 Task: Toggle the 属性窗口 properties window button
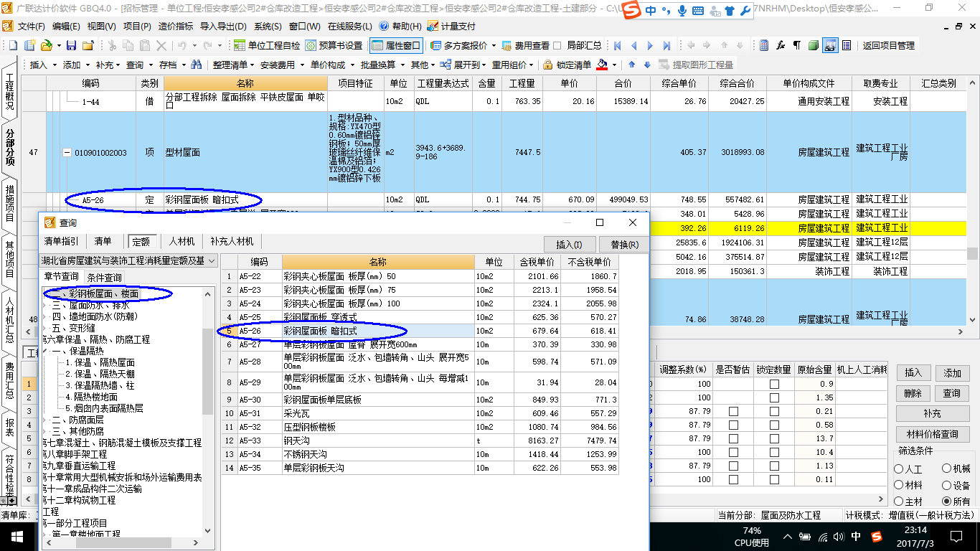396,45
